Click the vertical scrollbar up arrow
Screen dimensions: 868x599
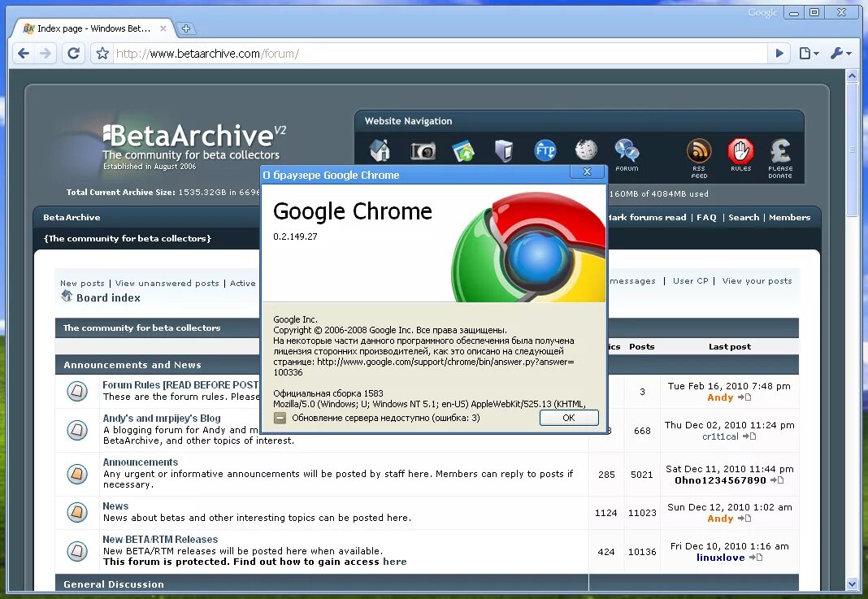tap(852, 76)
